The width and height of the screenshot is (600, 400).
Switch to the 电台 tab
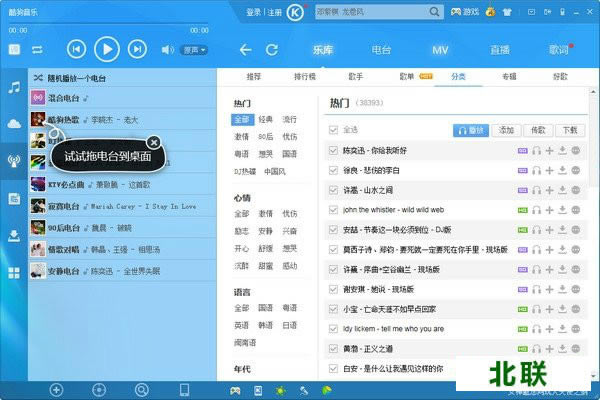click(x=381, y=50)
